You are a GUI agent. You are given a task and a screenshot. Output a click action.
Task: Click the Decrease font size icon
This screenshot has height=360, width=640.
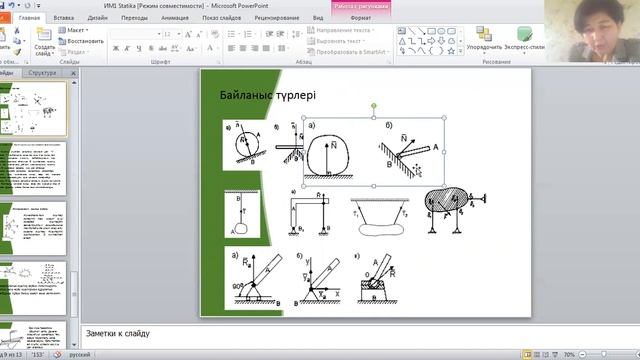(x=199, y=35)
